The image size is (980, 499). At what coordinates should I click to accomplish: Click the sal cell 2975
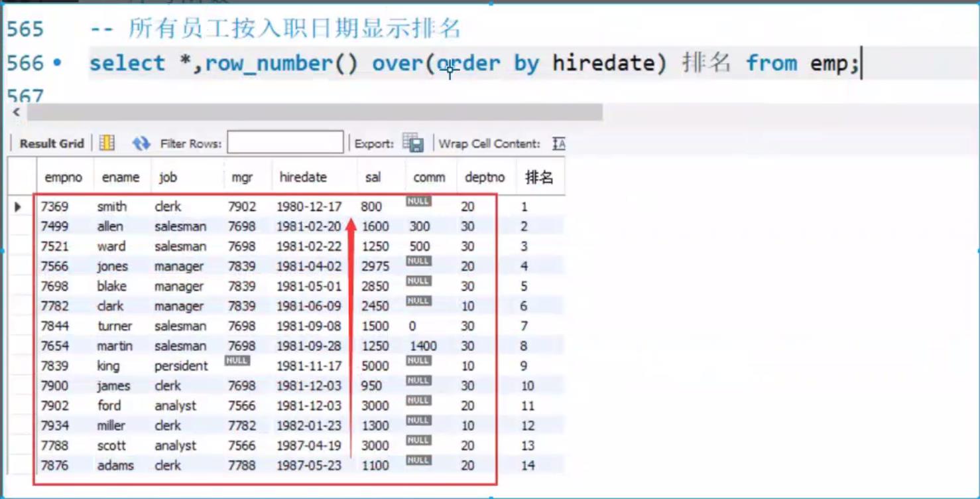point(375,267)
